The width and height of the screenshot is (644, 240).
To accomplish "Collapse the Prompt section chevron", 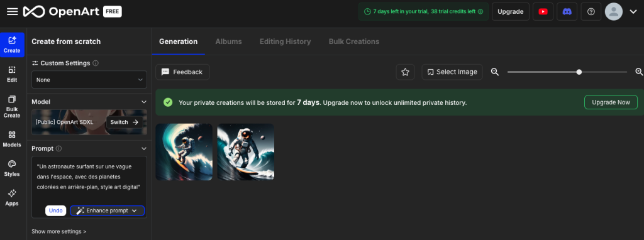I will pos(144,148).
